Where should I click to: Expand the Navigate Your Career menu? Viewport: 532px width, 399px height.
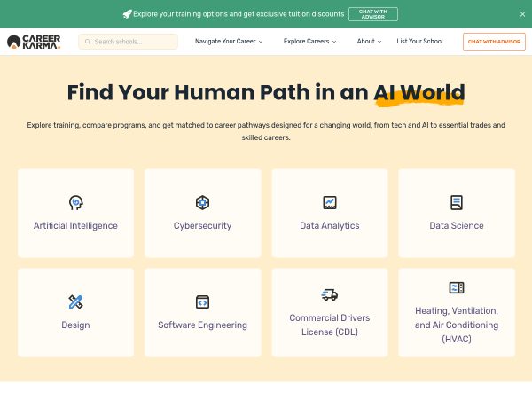point(229,42)
